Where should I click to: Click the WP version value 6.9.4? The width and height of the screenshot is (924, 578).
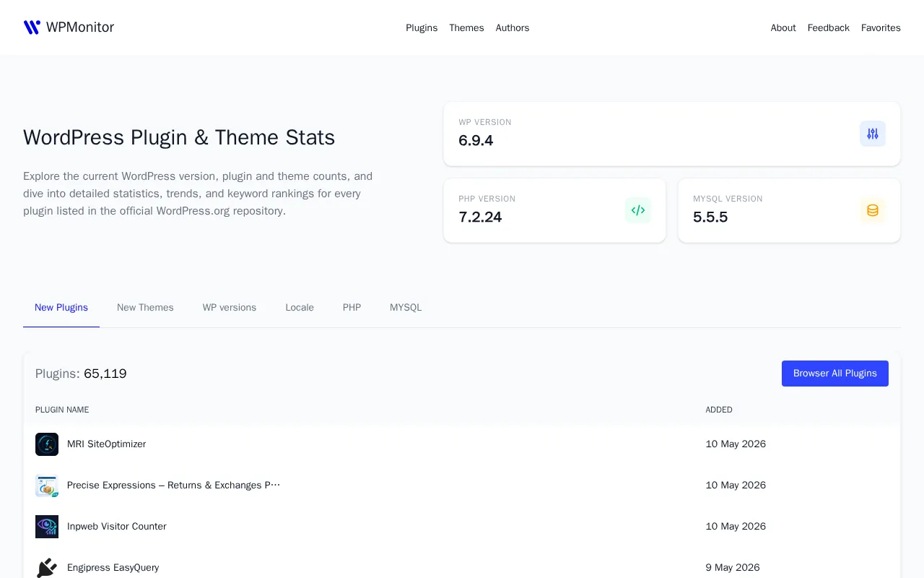(x=476, y=140)
